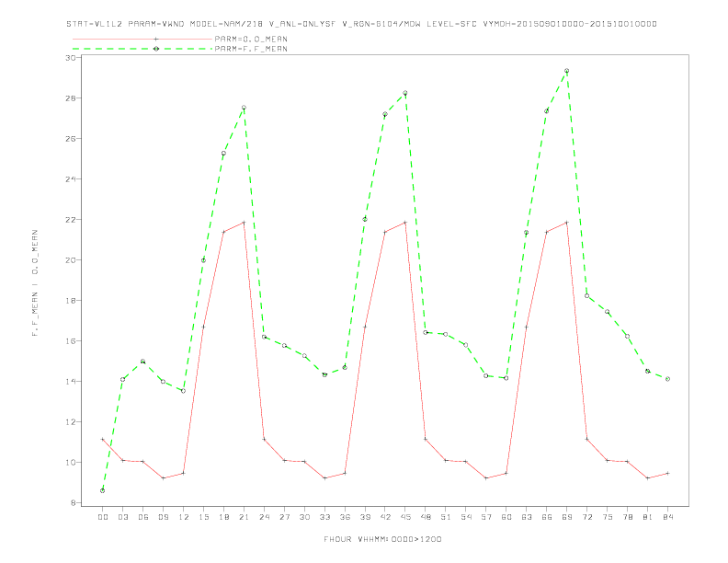Click x-axis forecast hour label 21

tap(244, 517)
